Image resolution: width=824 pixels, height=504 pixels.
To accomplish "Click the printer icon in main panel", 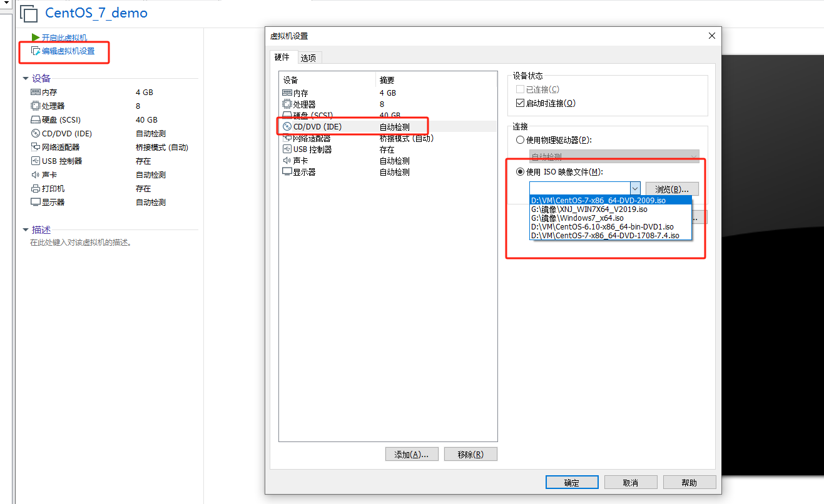I will click(x=36, y=188).
